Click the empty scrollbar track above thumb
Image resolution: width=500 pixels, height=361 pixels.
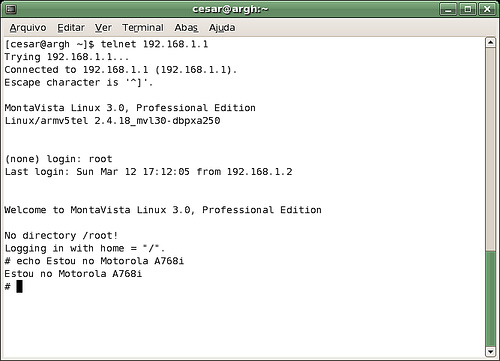(490, 149)
